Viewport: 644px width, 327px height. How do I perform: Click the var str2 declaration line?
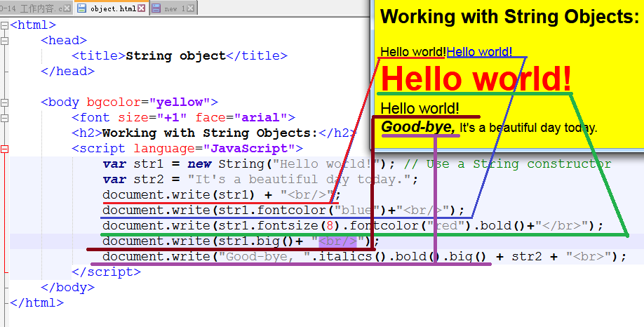click(x=260, y=180)
